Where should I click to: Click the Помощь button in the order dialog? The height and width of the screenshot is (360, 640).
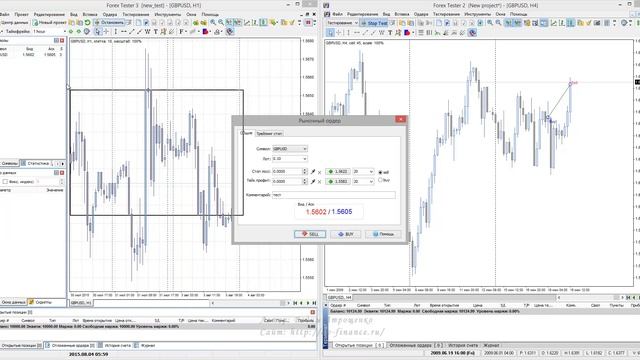click(x=383, y=234)
